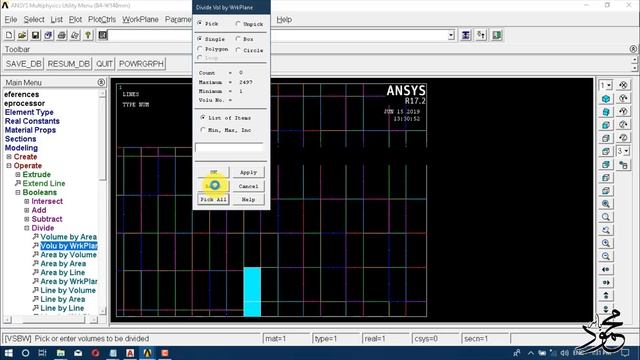
Task: Open the Help menu
Action: click(284, 20)
